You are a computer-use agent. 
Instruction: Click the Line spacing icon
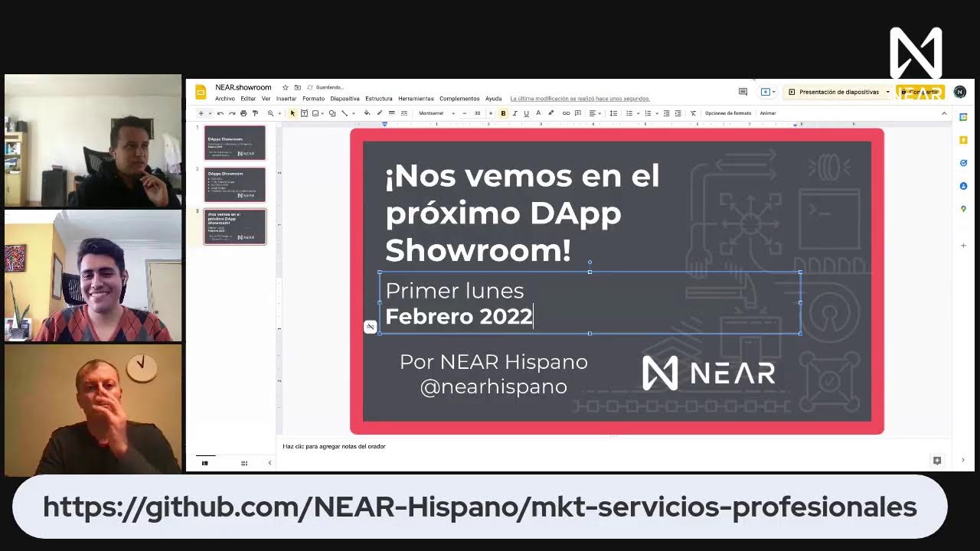pos(613,113)
